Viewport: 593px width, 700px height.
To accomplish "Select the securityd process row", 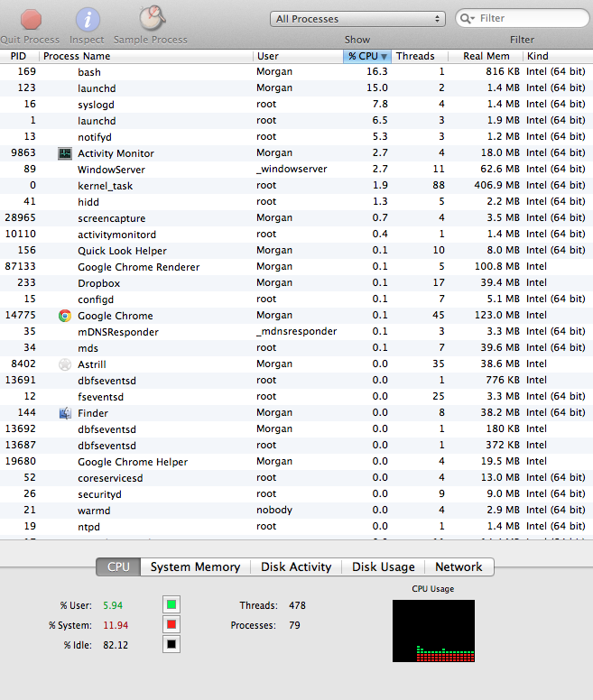I will pyautogui.click(x=296, y=494).
